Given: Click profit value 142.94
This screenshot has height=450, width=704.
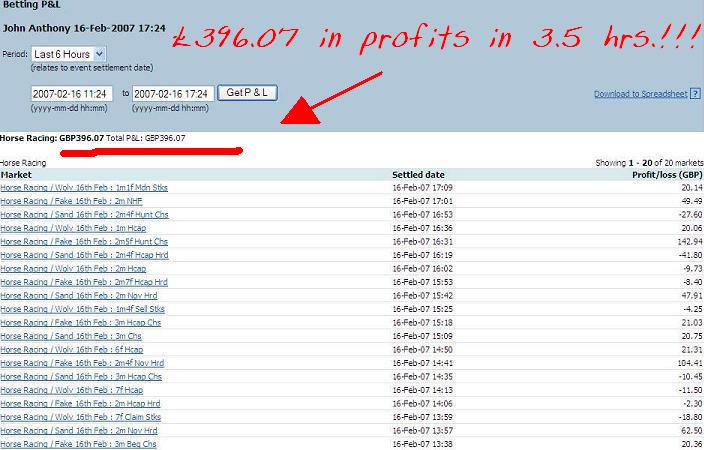Looking at the screenshot, I should pyautogui.click(x=690, y=242).
